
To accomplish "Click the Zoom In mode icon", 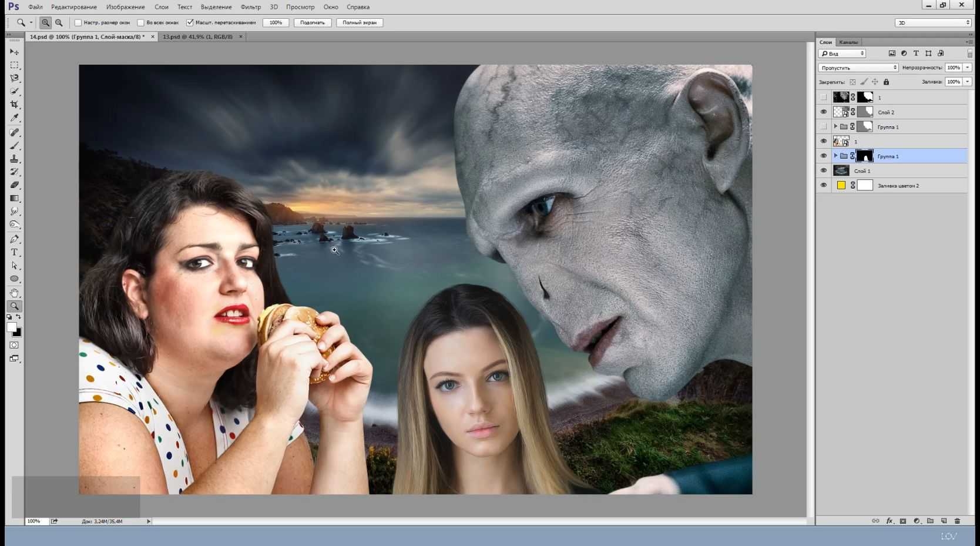I will (45, 22).
